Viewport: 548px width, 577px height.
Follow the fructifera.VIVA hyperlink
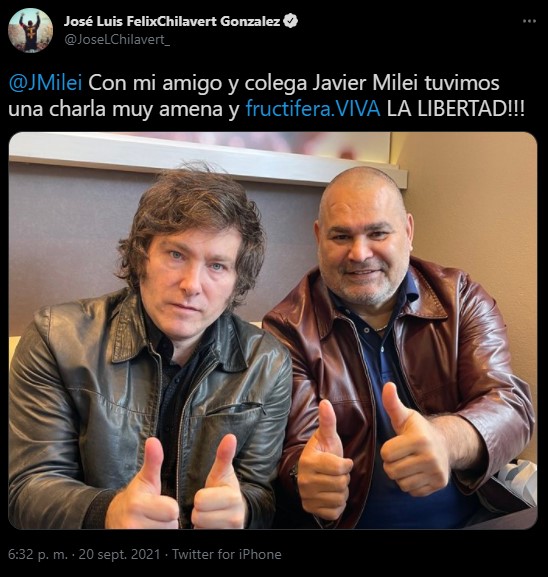(313, 109)
